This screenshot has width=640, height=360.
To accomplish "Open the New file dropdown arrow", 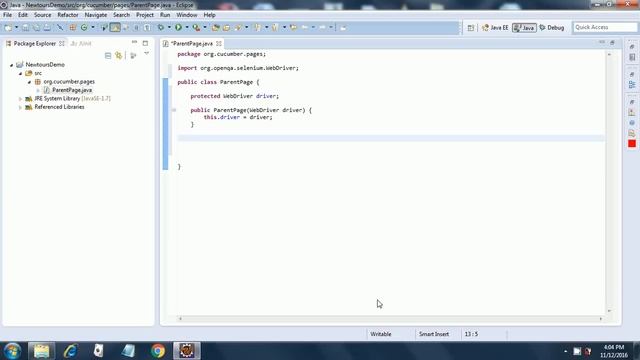I will (x=16, y=27).
